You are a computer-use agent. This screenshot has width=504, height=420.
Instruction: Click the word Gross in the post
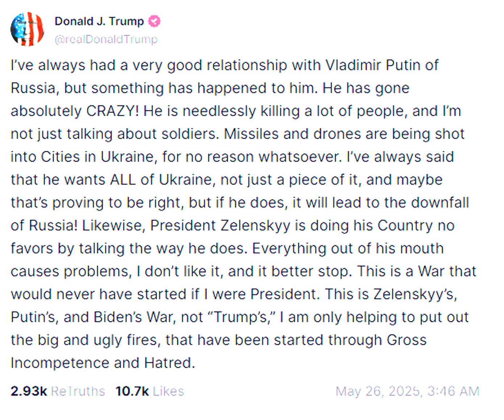pos(406,340)
